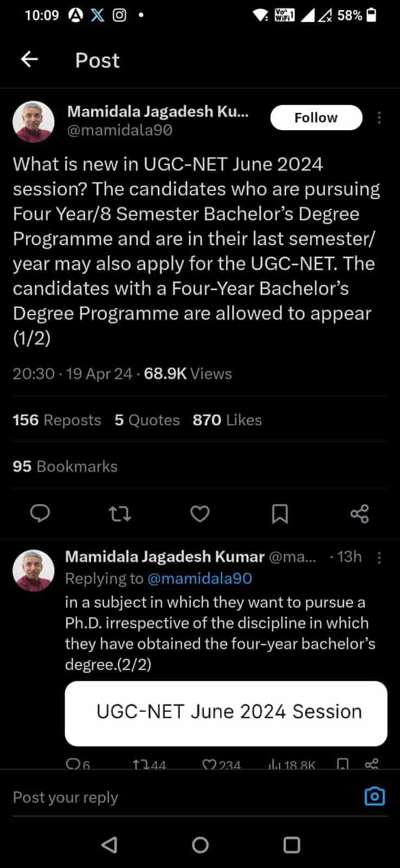Screen dimensions: 400x868
Task: Like the main post with heart
Action: click(x=200, y=513)
